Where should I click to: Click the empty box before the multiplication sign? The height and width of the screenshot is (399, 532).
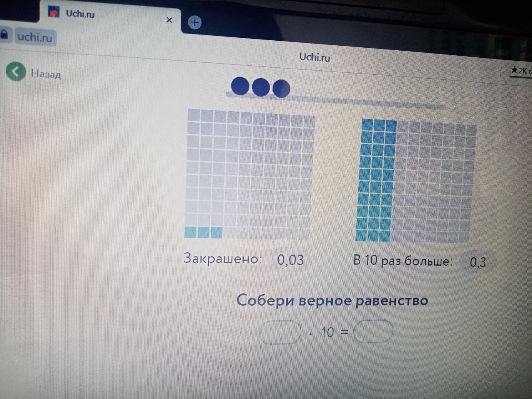pos(280,332)
